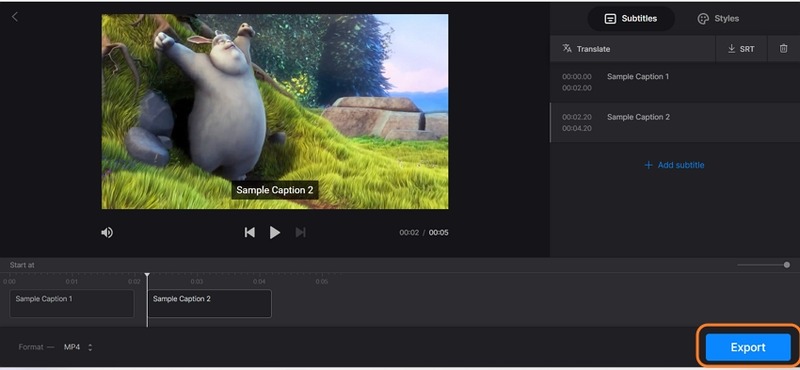
Task: Open the Styles tab
Action: click(718, 19)
